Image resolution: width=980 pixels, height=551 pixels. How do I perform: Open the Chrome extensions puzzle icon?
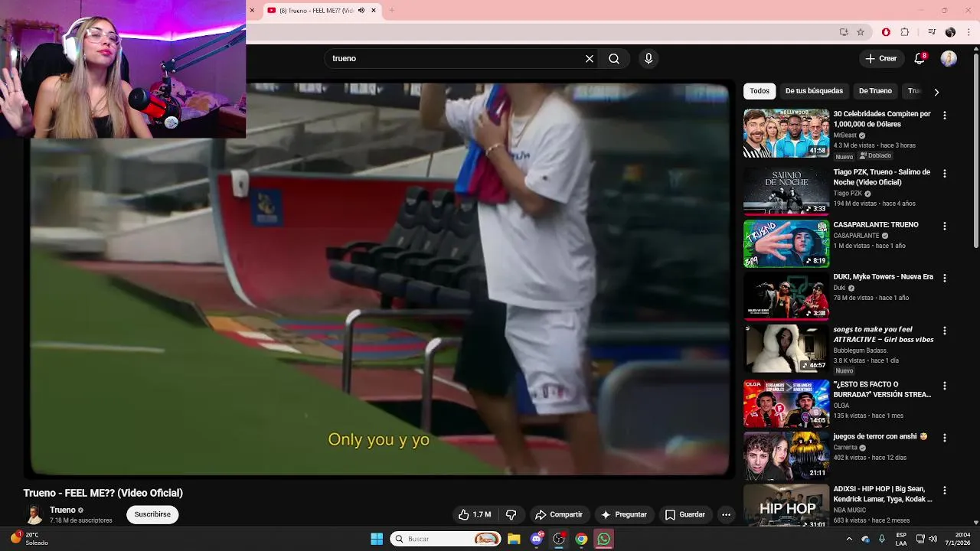(905, 32)
